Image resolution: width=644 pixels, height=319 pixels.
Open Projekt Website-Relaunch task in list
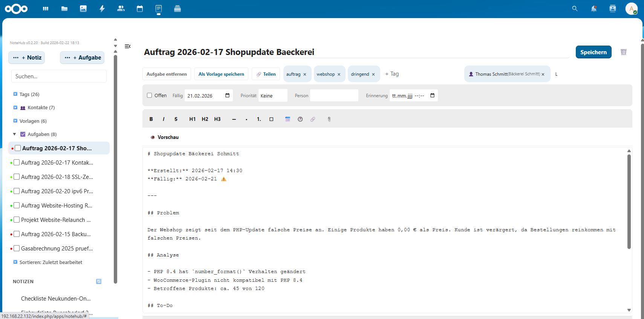pyautogui.click(x=56, y=220)
